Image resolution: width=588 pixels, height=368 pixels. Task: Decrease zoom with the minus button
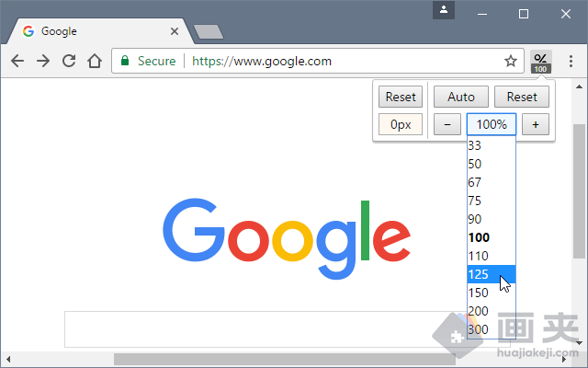click(x=447, y=124)
